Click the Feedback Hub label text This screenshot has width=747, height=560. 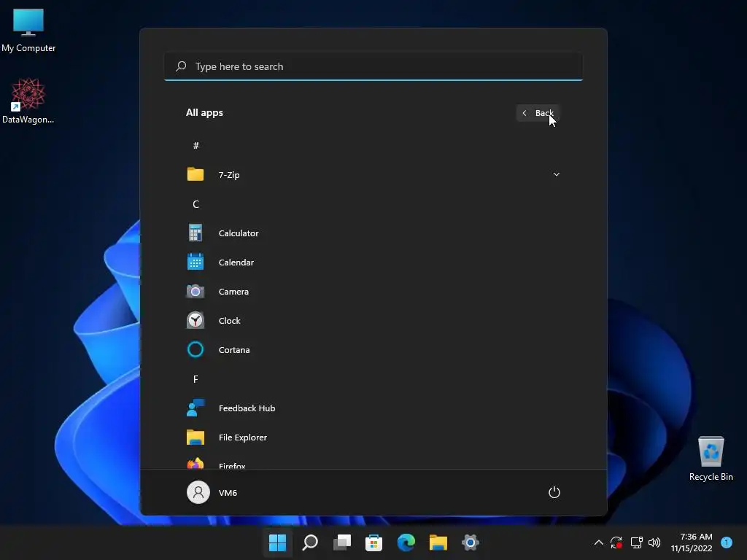(247, 408)
